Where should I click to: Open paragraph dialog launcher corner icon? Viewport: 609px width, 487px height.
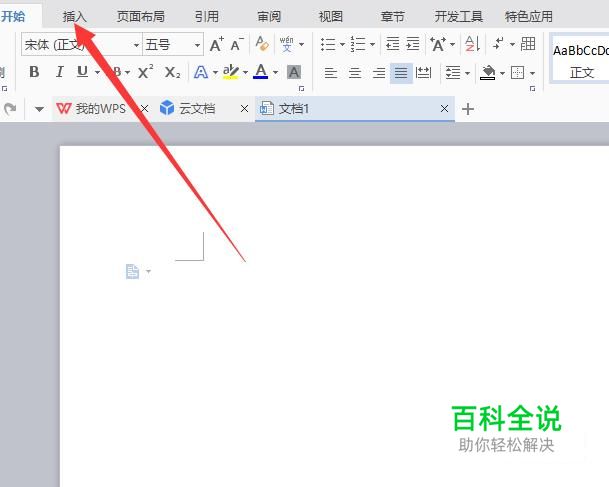[x=532, y=89]
